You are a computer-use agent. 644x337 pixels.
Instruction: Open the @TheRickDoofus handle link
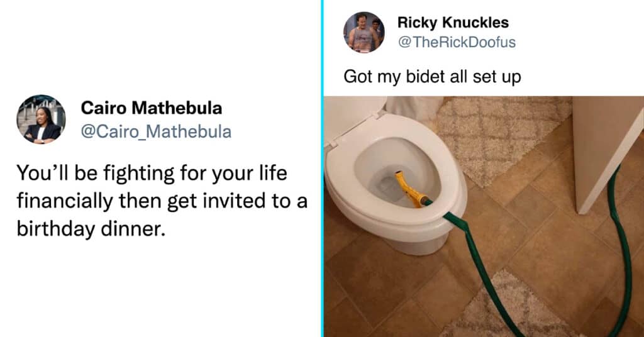(457, 42)
